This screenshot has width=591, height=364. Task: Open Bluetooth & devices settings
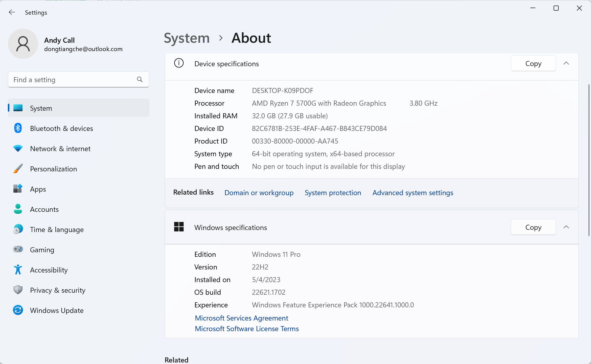(61, 128)
